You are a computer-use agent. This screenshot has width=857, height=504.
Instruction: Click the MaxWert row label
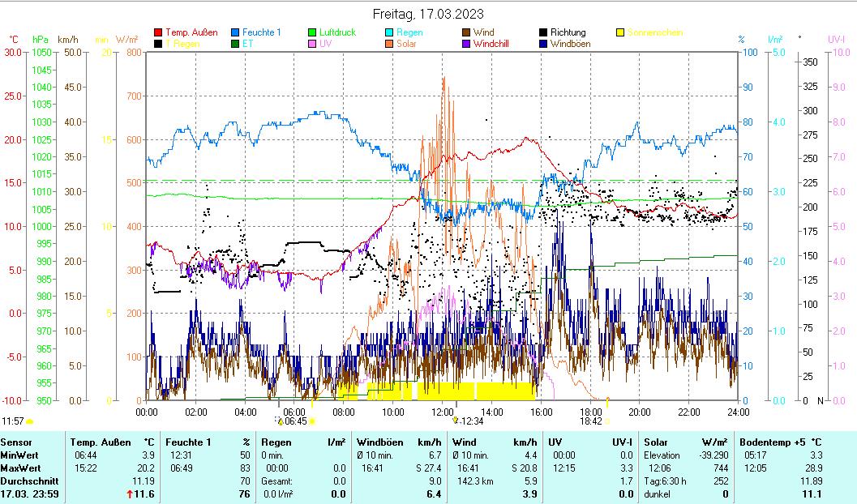19,468
